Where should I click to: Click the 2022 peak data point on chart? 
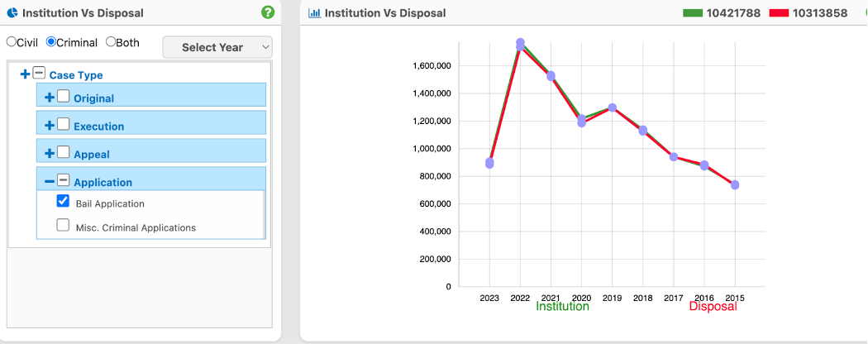(x=520, y=43)
